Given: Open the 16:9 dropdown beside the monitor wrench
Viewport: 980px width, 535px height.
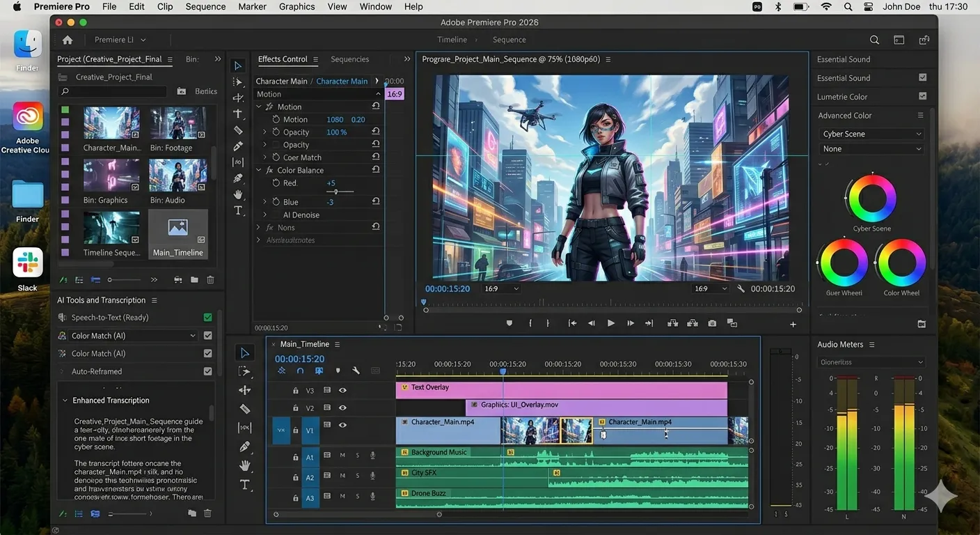Looking at the screenshot, I should click(x=710, y=288).
